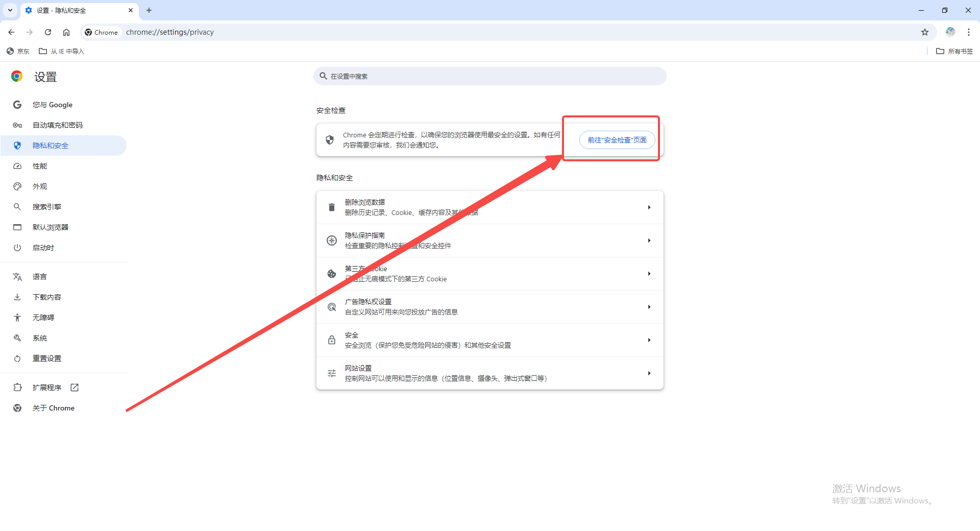Expand the 第三方 Cookie row arrow

[649, 274]
